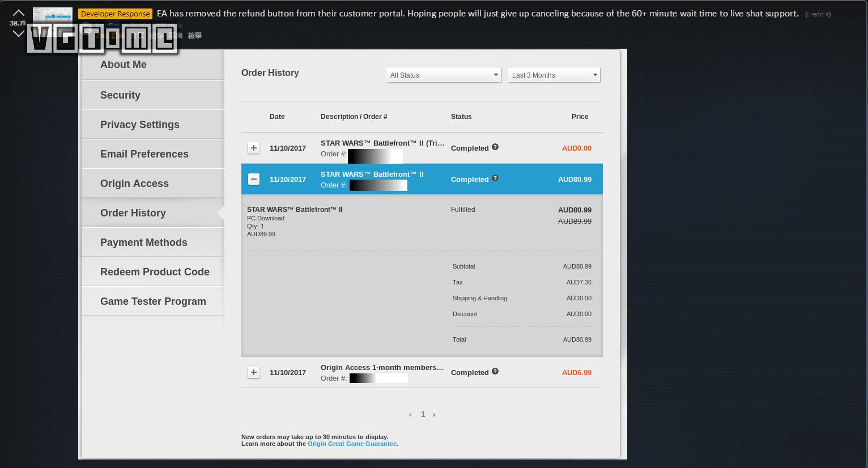Expand the Origin Access 1-month membership order
Viewport: 868px width, 468px height.
[x=254, y=372]
